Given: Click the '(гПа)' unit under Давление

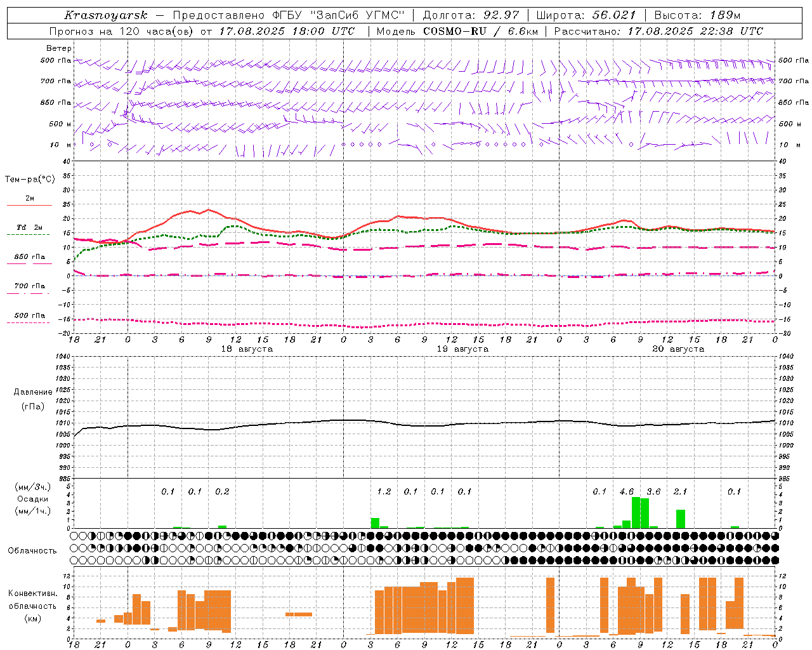Looking at the screenshot, I should click(33, 407).
